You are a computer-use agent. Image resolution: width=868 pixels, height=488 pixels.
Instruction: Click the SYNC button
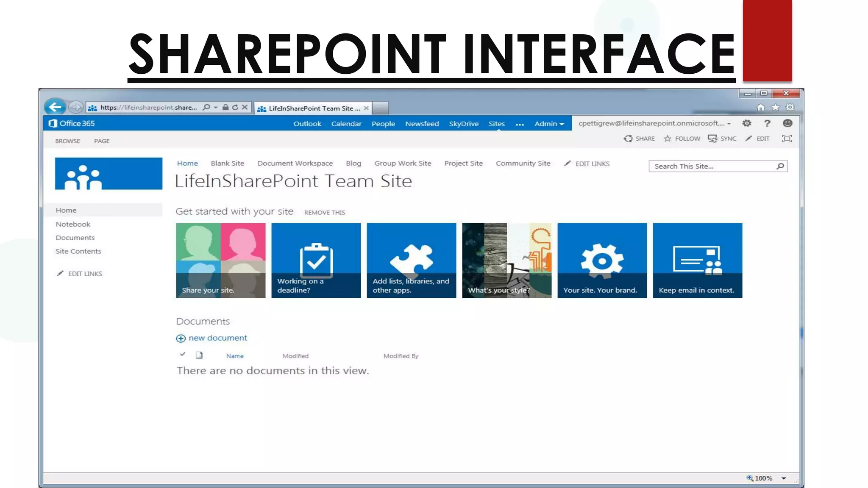point(722,139)
